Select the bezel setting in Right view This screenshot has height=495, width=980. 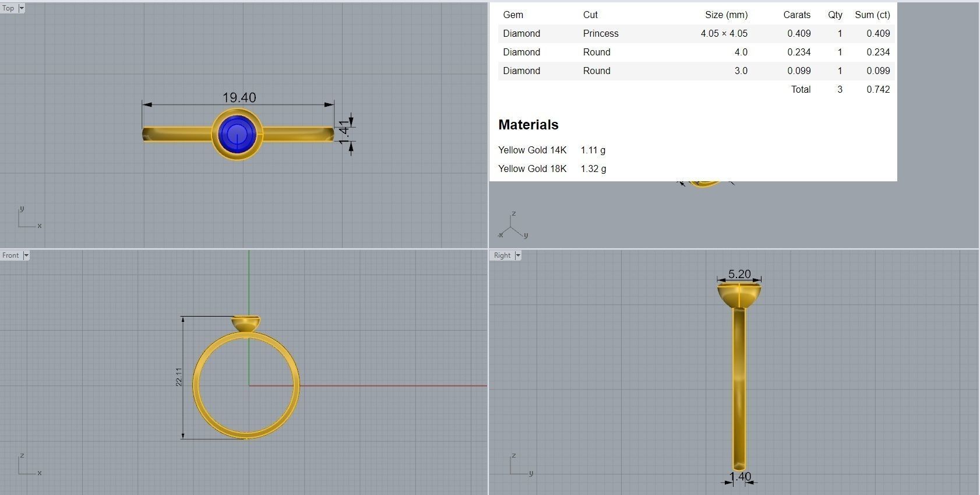click(739, 296)
